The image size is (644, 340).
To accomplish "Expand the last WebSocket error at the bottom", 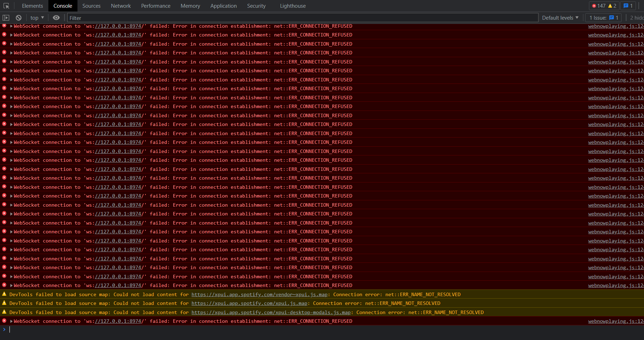I will pos(11,321).
